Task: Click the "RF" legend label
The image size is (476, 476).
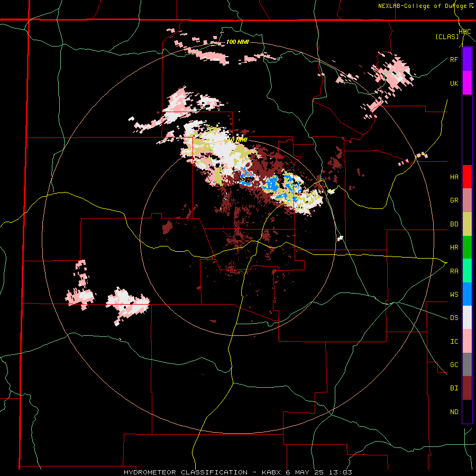Action: 454,59
